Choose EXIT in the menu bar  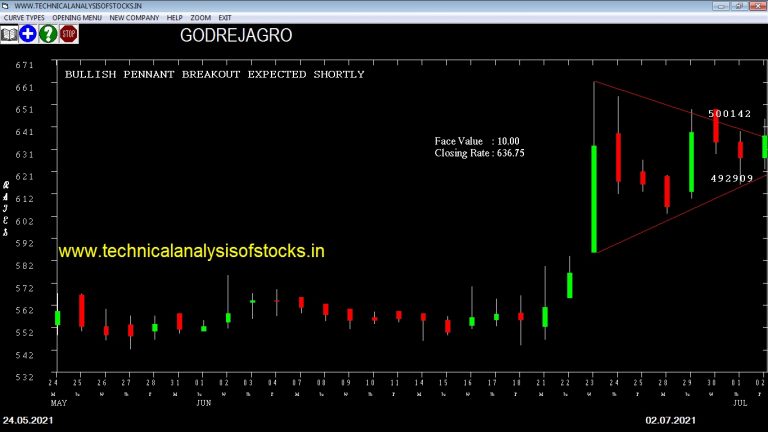(x=225, y=18)
